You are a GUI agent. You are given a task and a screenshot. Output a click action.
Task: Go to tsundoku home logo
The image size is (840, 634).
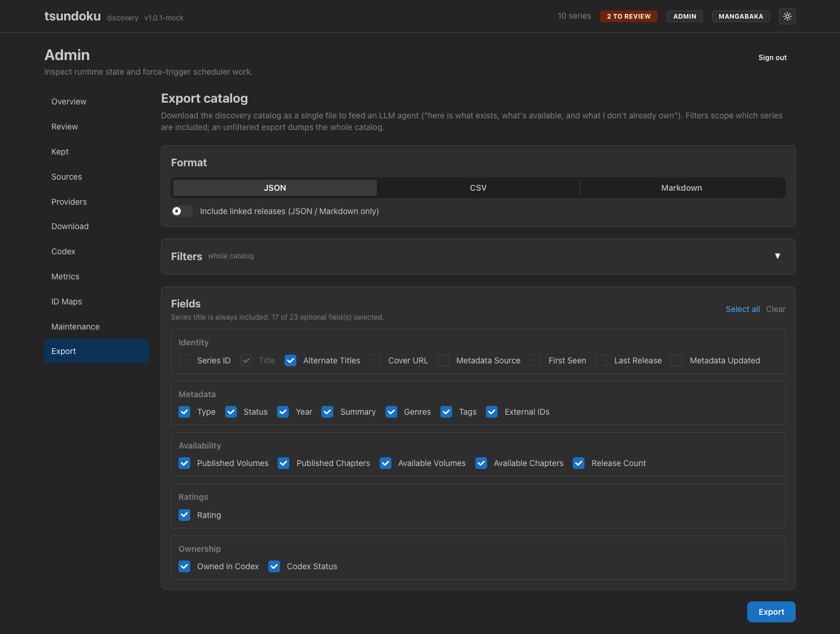[x=72, y=16]
